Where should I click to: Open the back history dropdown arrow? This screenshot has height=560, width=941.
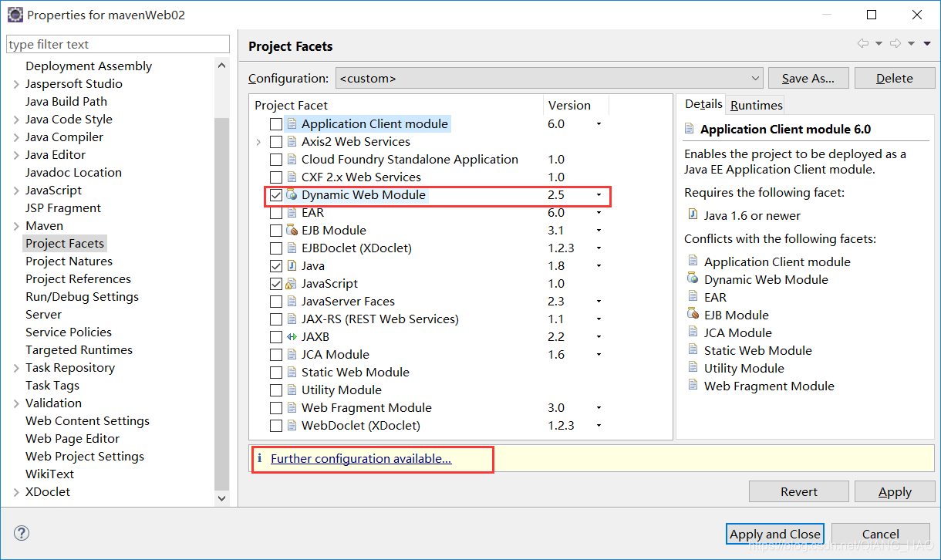(879, 44)
